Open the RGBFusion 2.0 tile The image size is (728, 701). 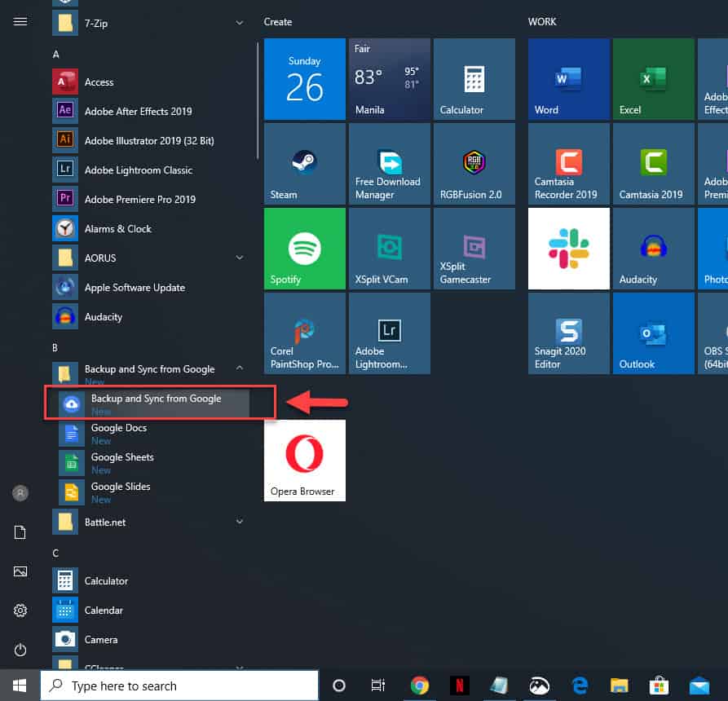click(x=474, y=163)
